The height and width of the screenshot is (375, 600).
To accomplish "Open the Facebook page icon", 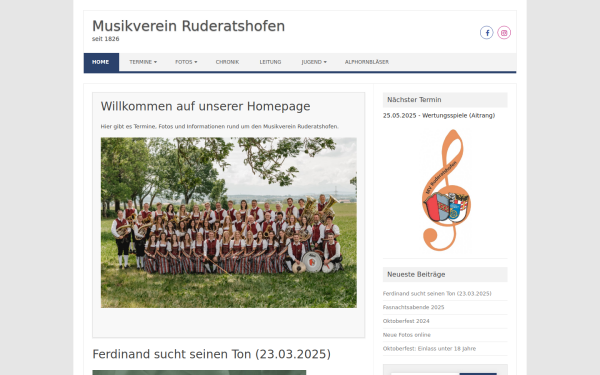I will coord(486,33).
